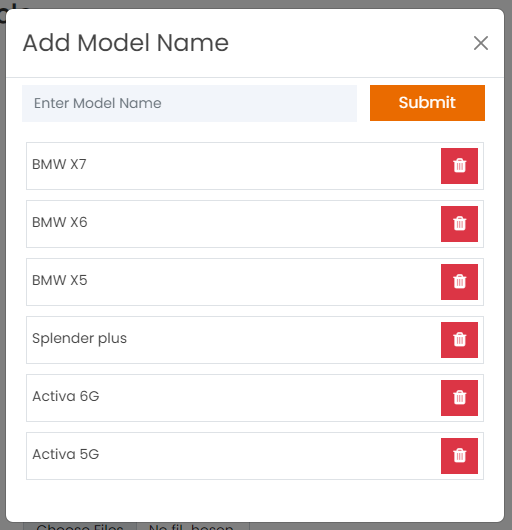Click the No file chosen label
Viewport: 512px width, 530px height.
(x=191, y=527)
